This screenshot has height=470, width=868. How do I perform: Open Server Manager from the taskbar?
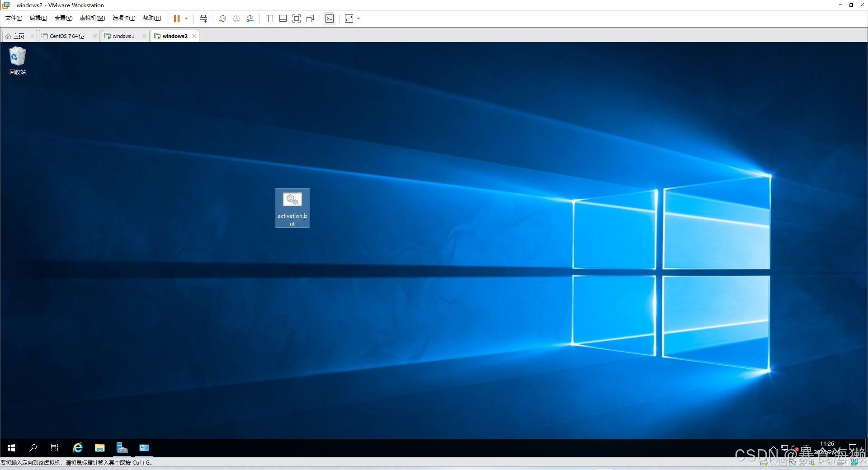click(122, 448)
